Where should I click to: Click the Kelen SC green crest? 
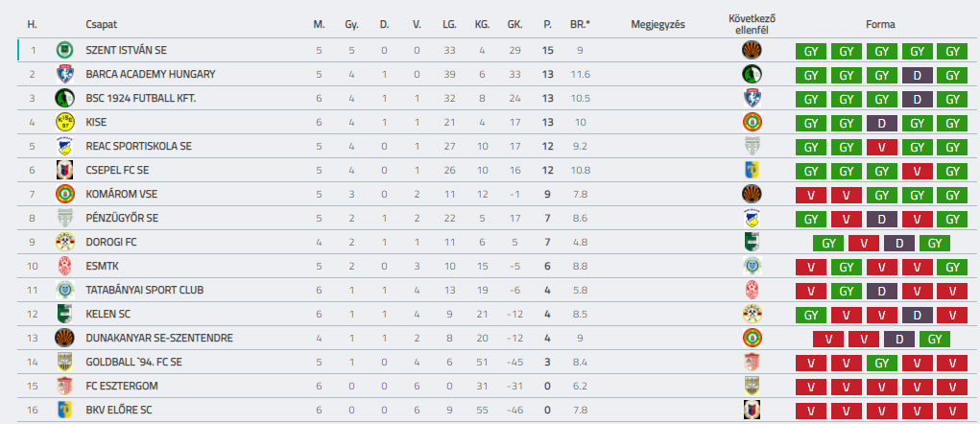pyautogui.click(x=65, y=314)
